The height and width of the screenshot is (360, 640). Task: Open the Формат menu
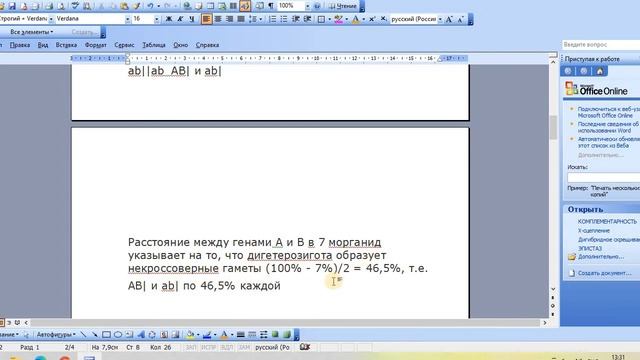96,45
